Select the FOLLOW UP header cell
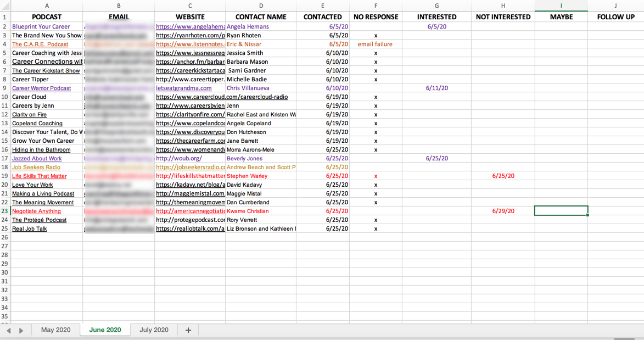Image resolution: width=644 pixels, height=340 pixels. click(x=615, y=17)
